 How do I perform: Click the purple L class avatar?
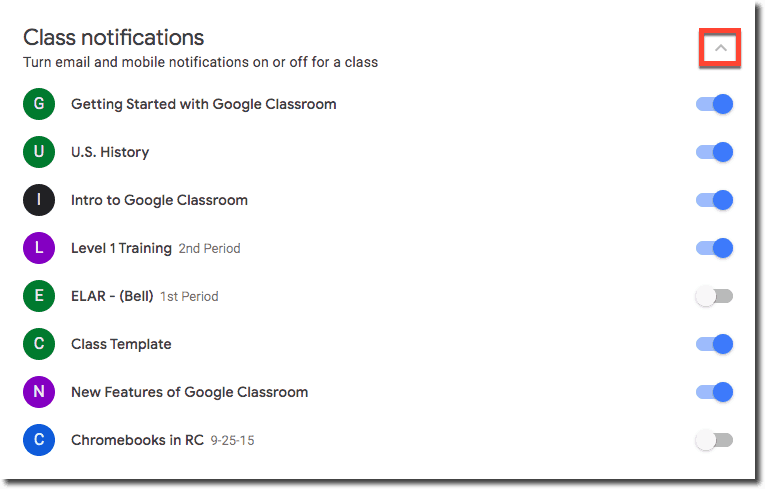point(39,248)
